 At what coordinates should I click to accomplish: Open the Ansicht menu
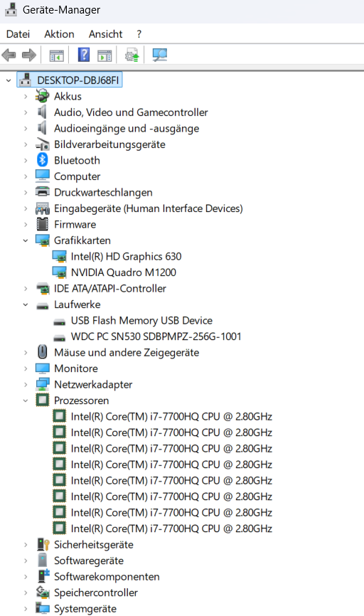(106, 34)
